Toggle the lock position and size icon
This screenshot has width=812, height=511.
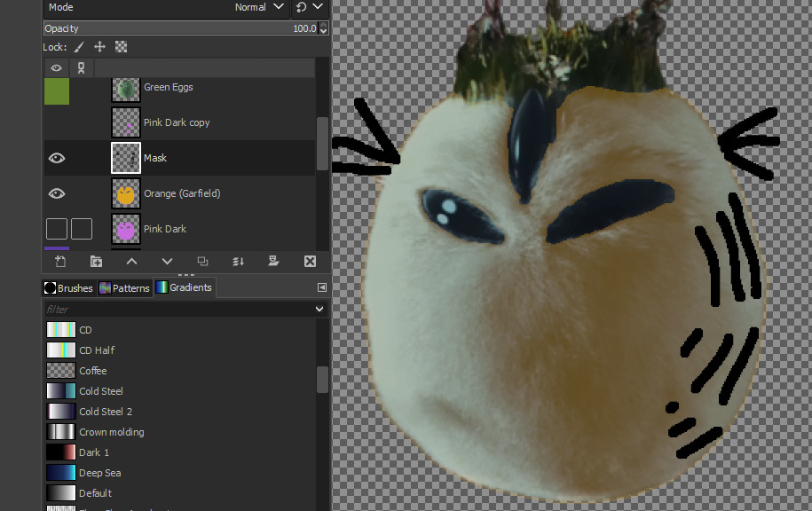[99, 47]
